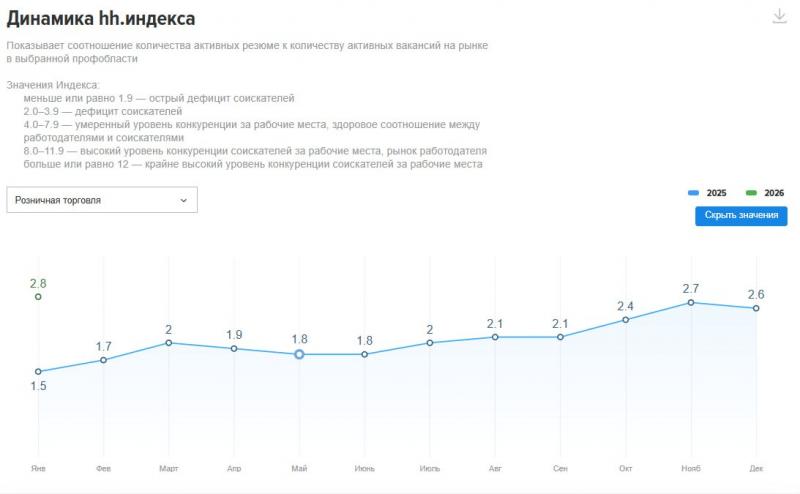Click the green 2026 January data point
Image resolution: width=800 pixels, height=494 pixels.
coord(38,297)
